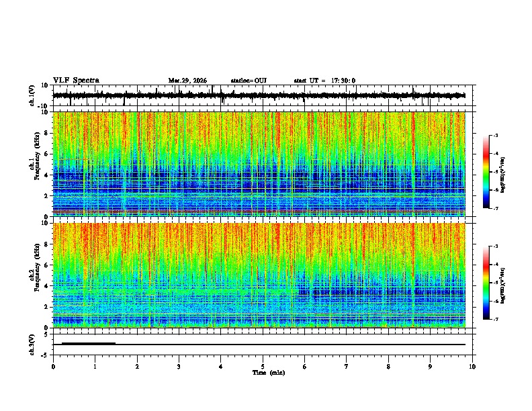Click time axis tick label "7"
532x411 pixels.
click(x=347, y=367)
